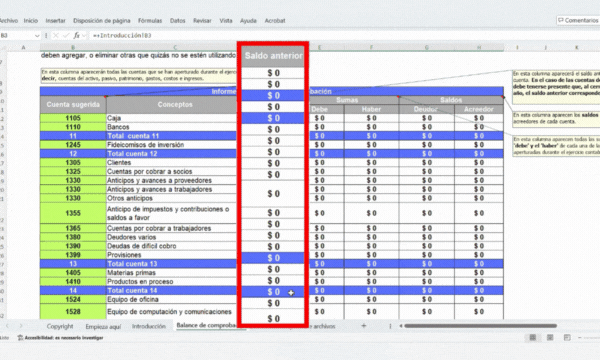600x360 pixels.
Task: Select cell with account code 1105
Action: point(73,118)
